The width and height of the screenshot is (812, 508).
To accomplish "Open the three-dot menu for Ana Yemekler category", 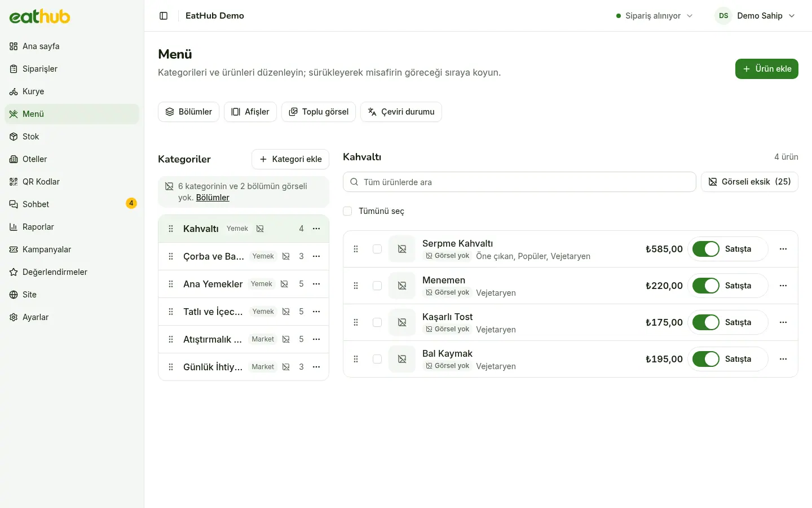I will coord(316,284).
